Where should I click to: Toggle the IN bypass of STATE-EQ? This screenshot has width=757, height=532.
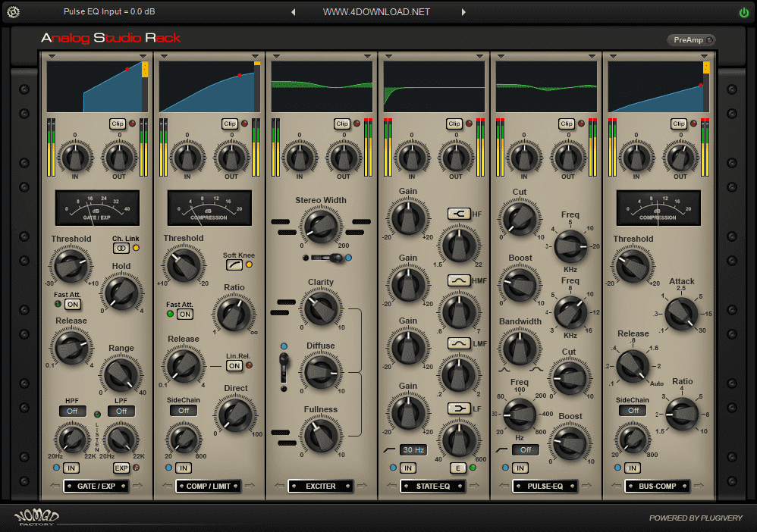(408, 468)
